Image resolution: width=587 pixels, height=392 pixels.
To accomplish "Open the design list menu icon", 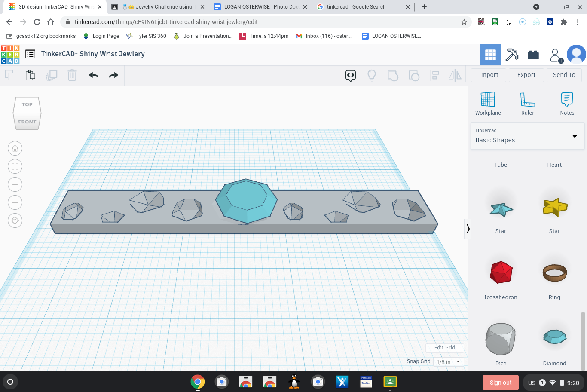I will coord(30,54).
